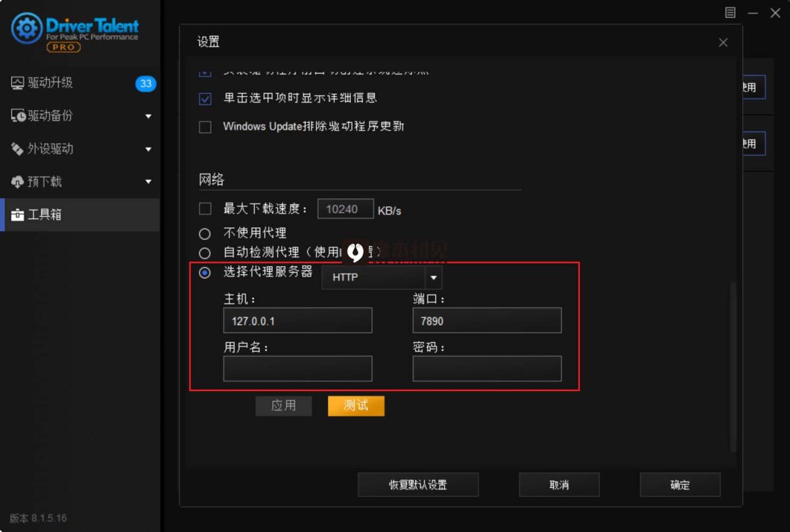Enable the 最大下载速度 checkbox
Image resolution: width=790 pixels, height=532 pixels.
tap(205, 209)
